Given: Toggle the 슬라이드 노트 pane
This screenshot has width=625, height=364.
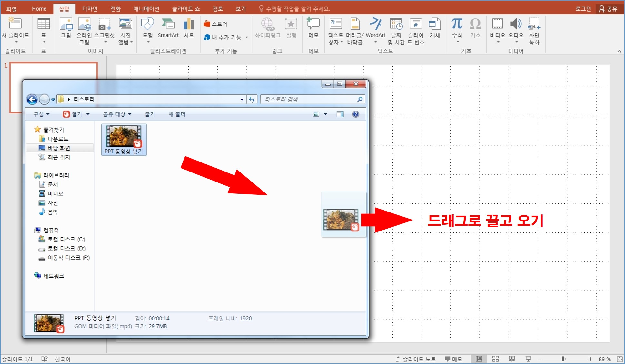Looking at the screenshot, I should tap(416, 359).
